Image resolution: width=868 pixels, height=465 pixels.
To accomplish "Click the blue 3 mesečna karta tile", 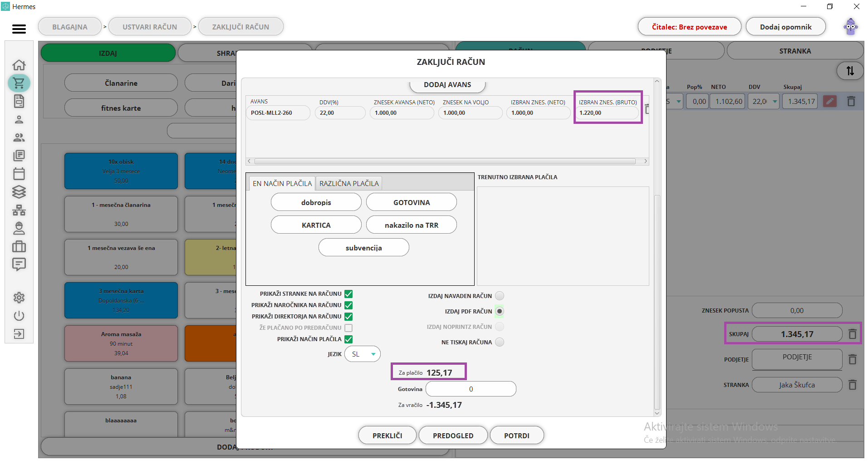I will [x=121, y=300].
